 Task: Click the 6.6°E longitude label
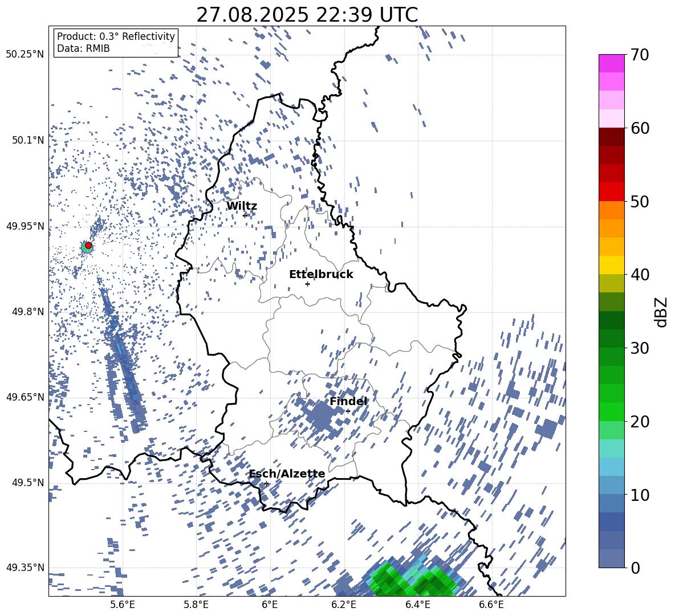click(491, 605)
